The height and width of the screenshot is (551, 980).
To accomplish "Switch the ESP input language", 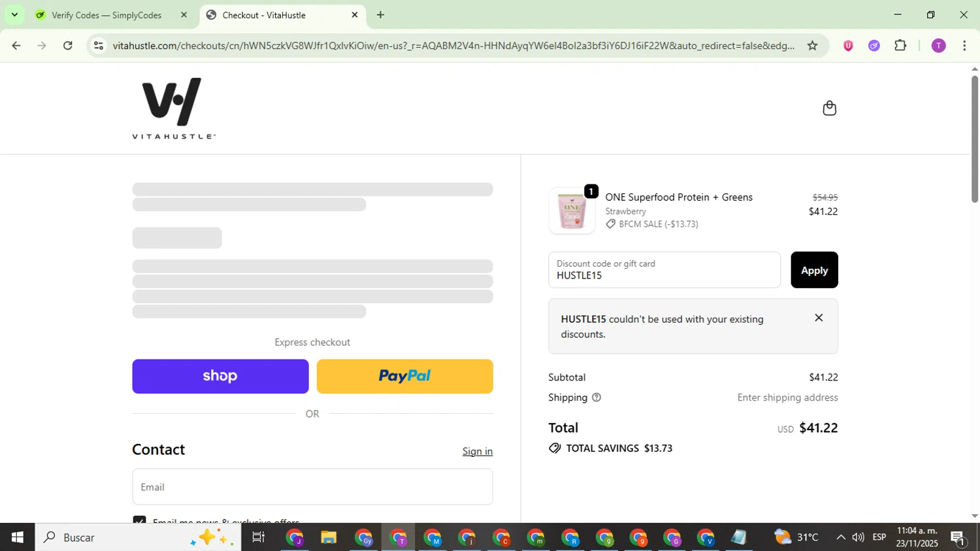I will (879, 537).
